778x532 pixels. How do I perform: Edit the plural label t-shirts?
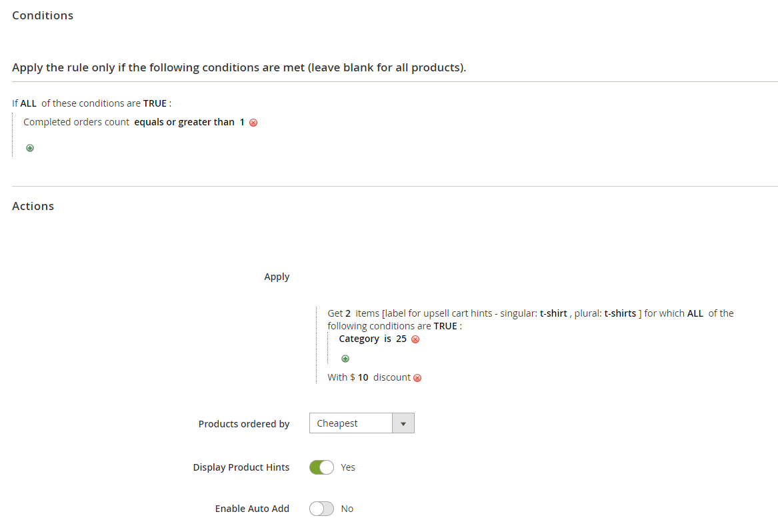pos(620,313)
